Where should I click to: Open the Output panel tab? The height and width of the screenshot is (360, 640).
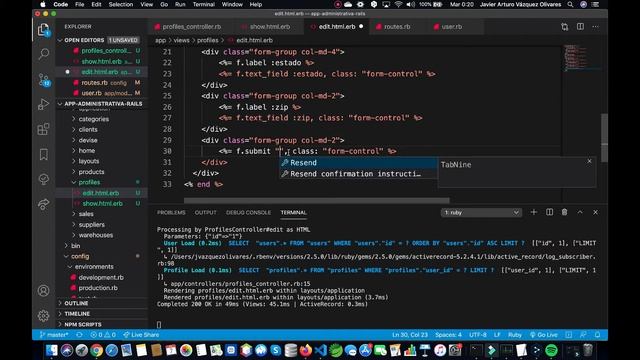point(205,213)
